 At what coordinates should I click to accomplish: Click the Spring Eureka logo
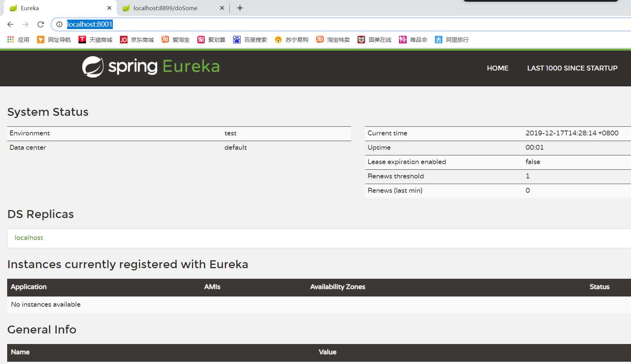pos(151,67)
